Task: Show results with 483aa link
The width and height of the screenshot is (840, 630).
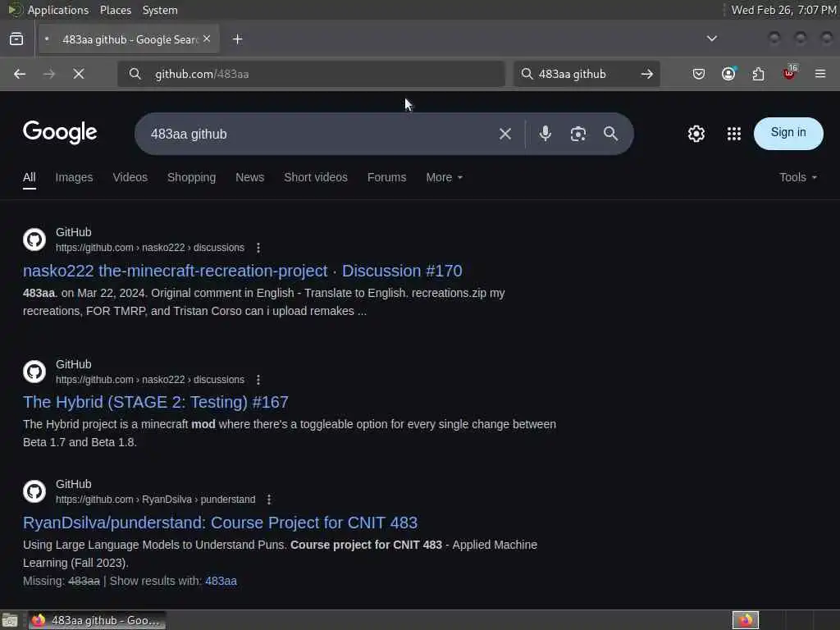Action: click(221, 581)
